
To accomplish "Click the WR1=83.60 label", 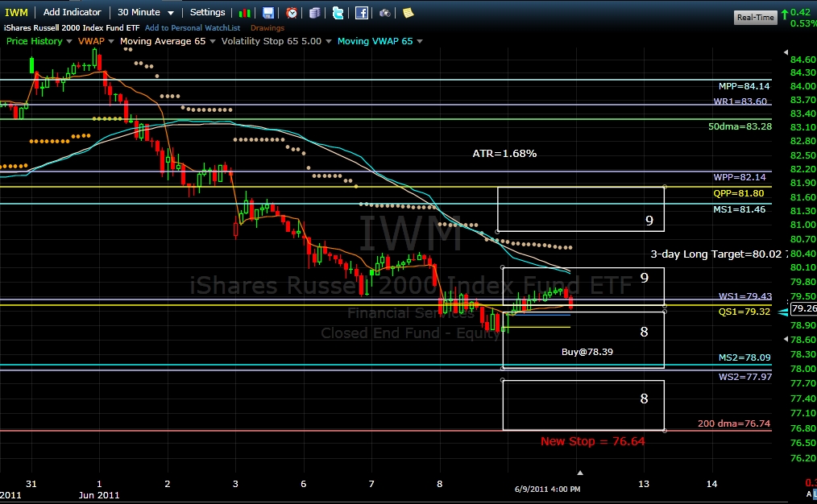I will click(x=740, y=101).
